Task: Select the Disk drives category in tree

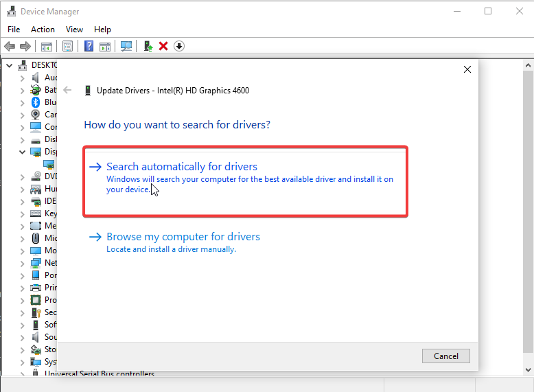Action: click(x=44, y=139)
